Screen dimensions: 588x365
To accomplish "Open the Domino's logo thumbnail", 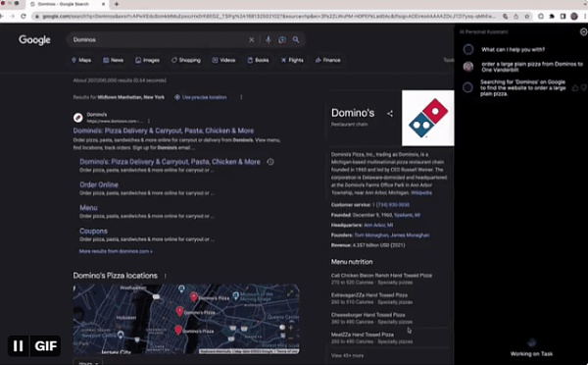I will [x=428, y=118].
